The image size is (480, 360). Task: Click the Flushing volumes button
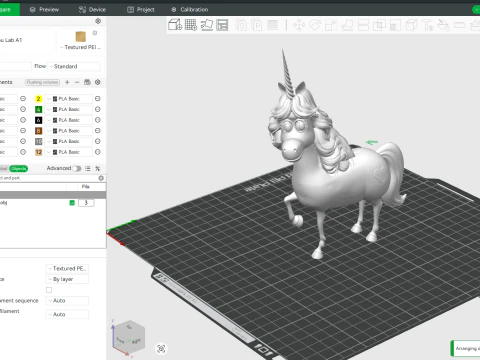pos(42,82)
